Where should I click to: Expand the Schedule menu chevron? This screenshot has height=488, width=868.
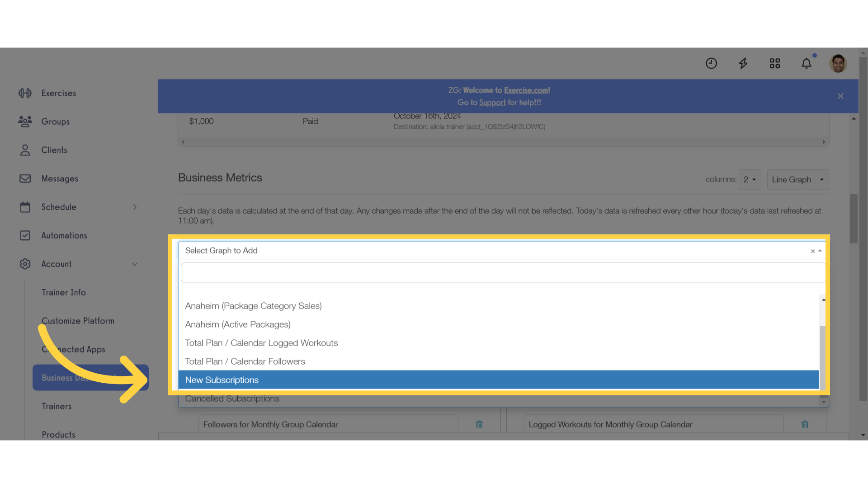(x=135, y=207)
